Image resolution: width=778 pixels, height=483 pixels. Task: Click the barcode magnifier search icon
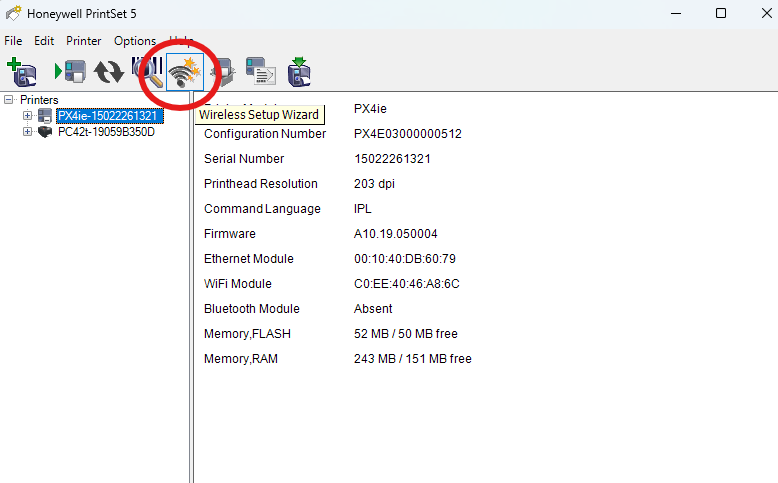pos(148,72)
